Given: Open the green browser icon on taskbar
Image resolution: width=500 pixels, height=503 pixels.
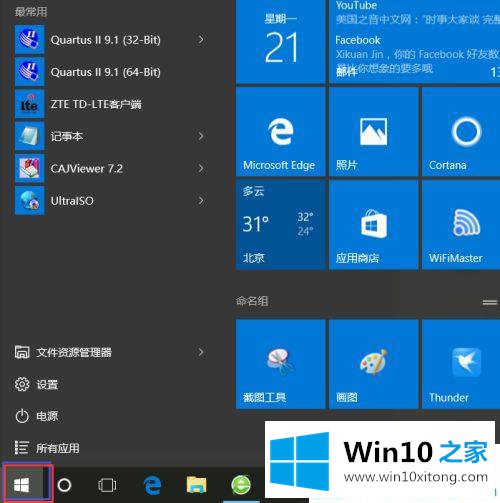Looking at the screenshot, I should [241, 484].
